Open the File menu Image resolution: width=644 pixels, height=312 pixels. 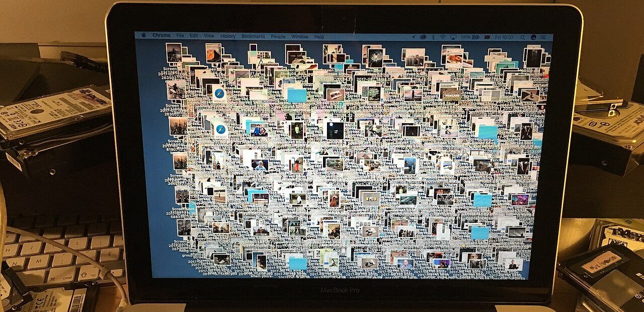tap(180, 36)
